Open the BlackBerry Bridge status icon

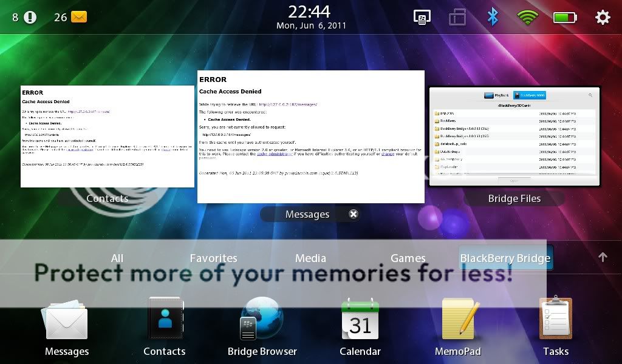pos(422,18)
